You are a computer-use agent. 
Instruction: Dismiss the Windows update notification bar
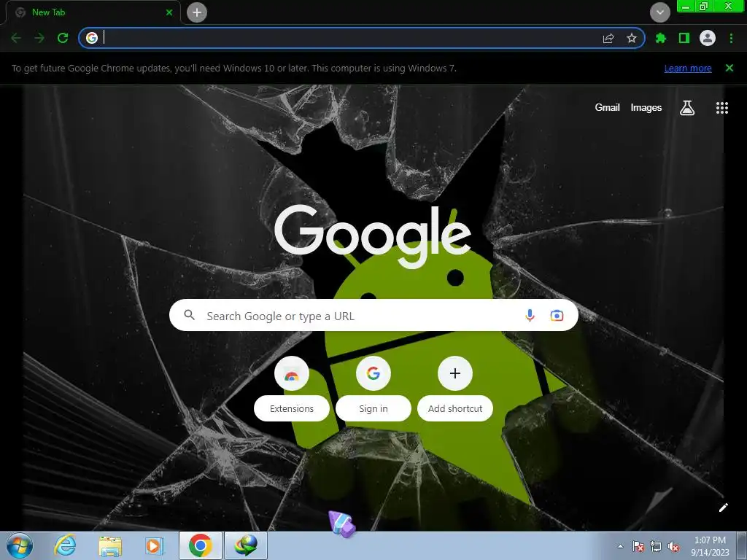point(729,68)
